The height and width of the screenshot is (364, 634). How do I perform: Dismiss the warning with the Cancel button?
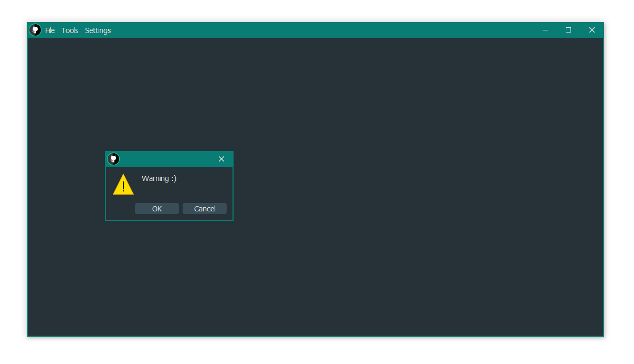(204, 208)
